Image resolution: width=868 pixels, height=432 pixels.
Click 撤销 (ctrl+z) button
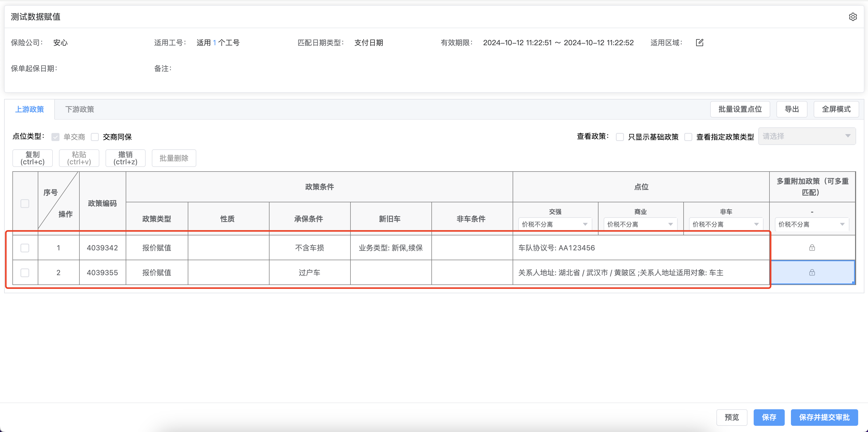click(126, 158)
